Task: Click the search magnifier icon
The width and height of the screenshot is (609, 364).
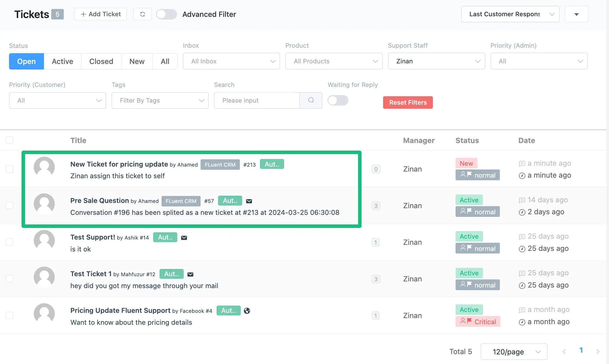Action: [311, 100]
